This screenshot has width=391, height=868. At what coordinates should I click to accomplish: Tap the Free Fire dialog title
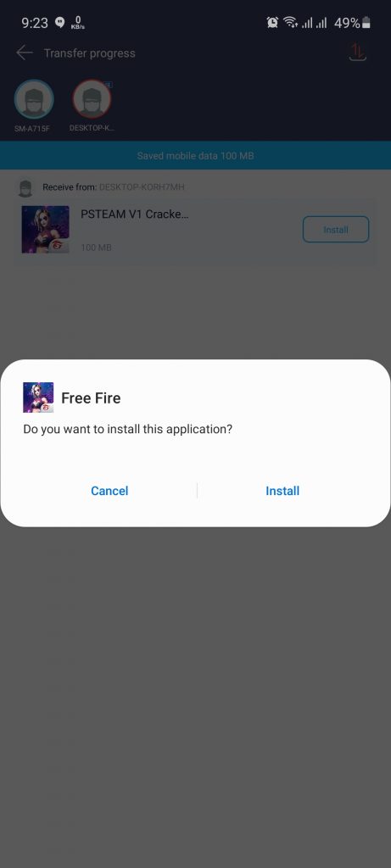click(91, 398)
